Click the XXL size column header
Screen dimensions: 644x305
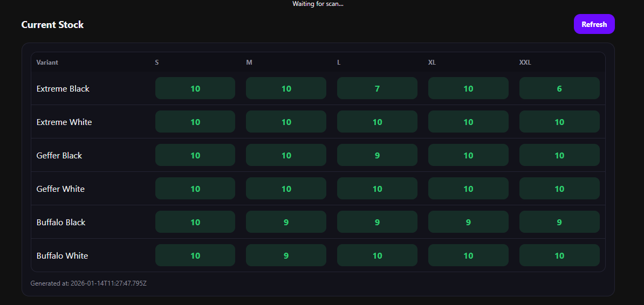point(525,63)
